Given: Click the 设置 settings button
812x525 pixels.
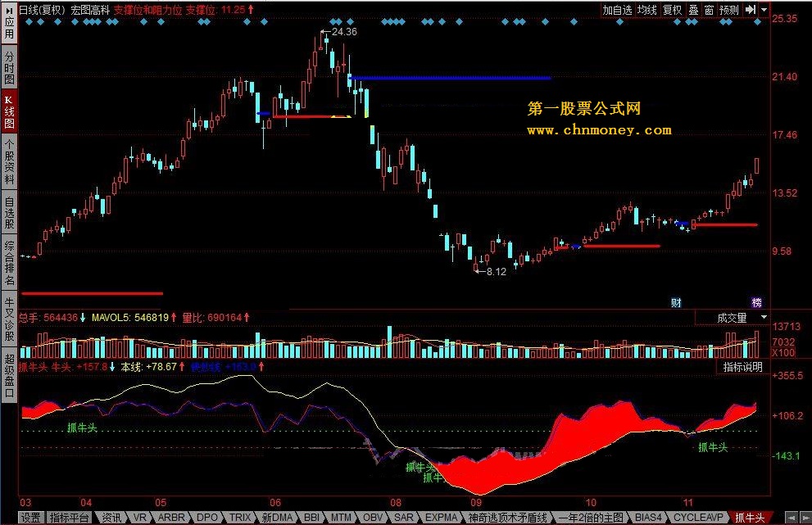Looking at the screenshot, I should [x=30, y=518].
